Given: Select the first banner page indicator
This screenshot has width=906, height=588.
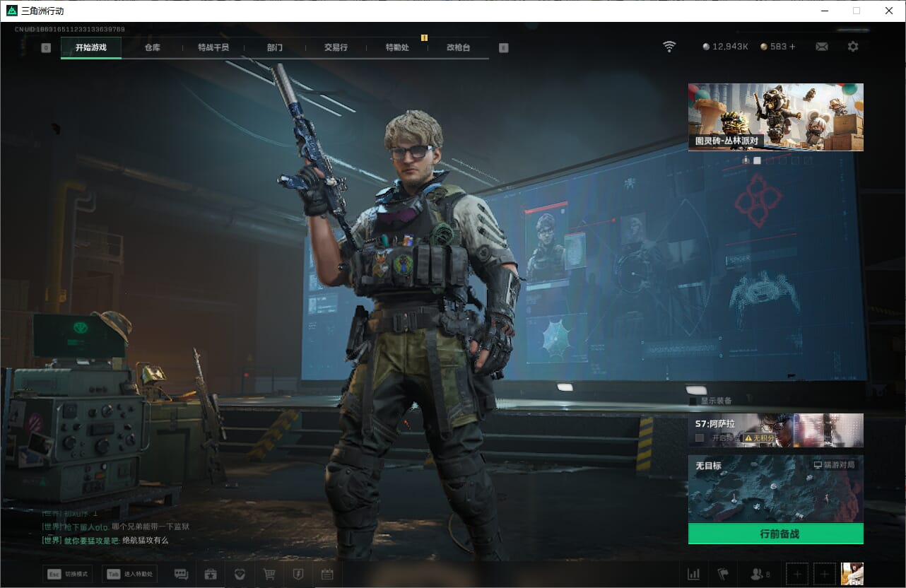Looking at the screenshot, I should [746, 160].
